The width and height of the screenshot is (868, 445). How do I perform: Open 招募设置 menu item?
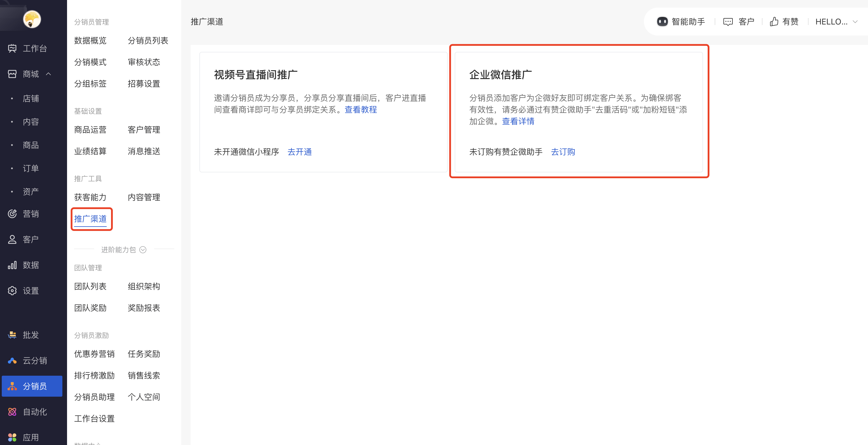point(144,84)
